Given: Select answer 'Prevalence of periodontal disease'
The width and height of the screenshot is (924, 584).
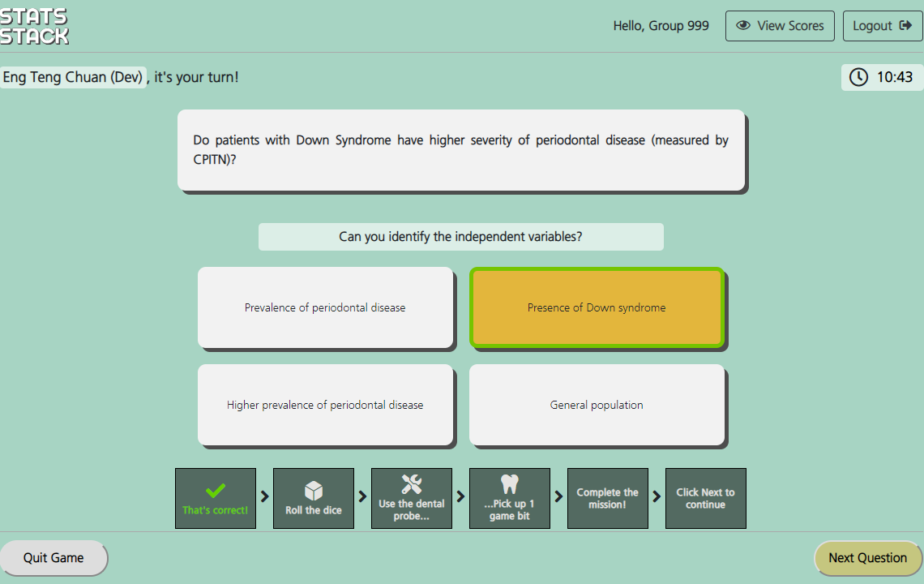Looking at the screenshot, I should pos(325,307).
